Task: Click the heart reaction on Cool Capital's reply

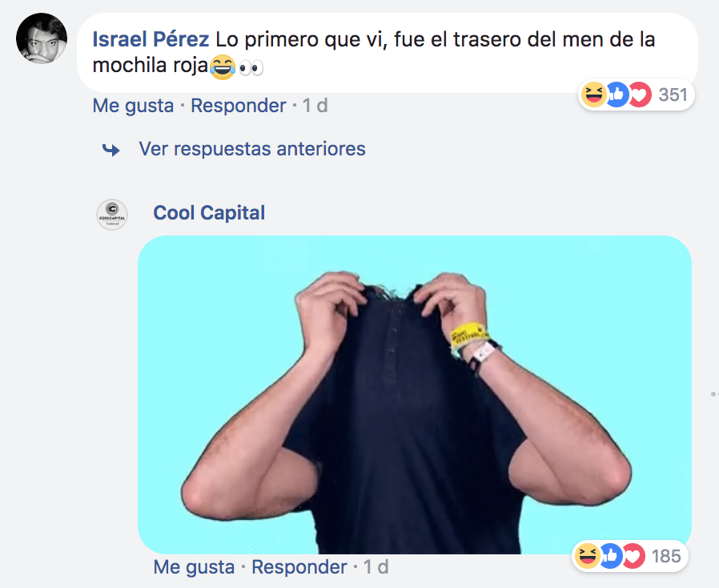Action: click(x=633, y=556)
